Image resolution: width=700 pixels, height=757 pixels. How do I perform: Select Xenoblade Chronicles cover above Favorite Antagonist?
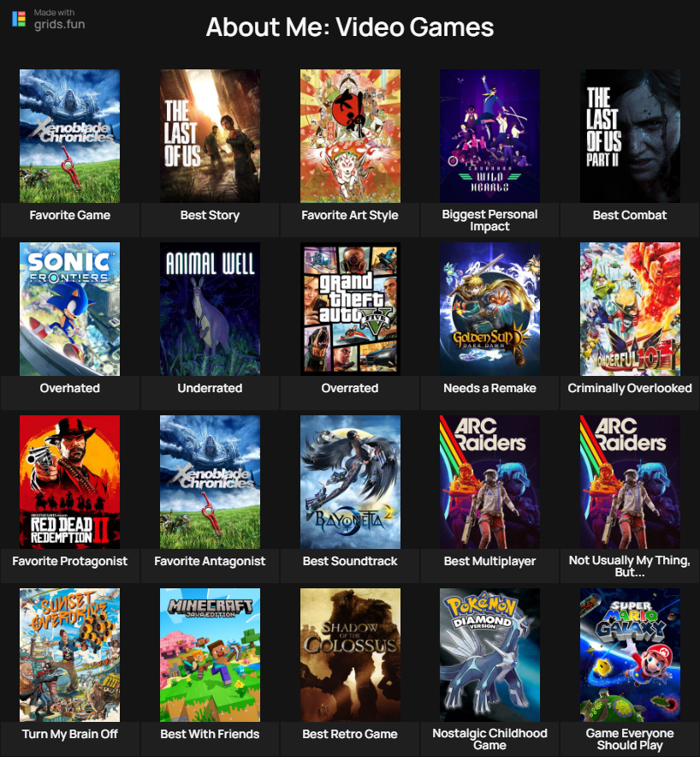coord(210,482)
